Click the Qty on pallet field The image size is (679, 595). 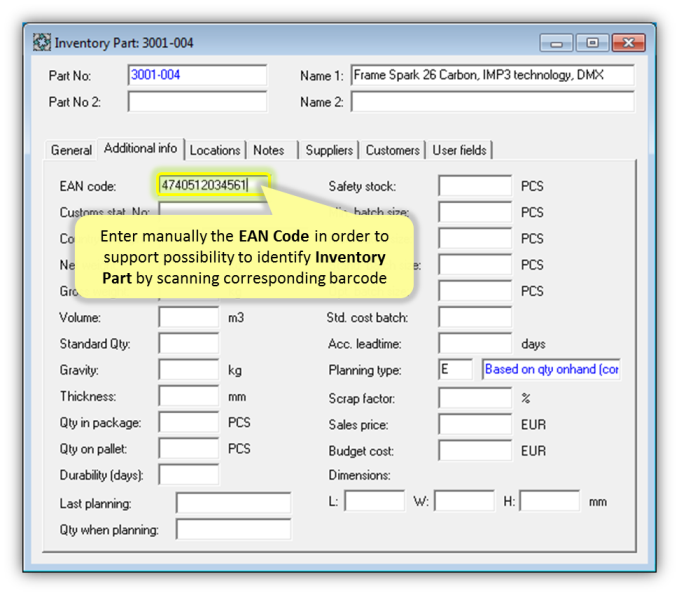(x=189, y=449)
